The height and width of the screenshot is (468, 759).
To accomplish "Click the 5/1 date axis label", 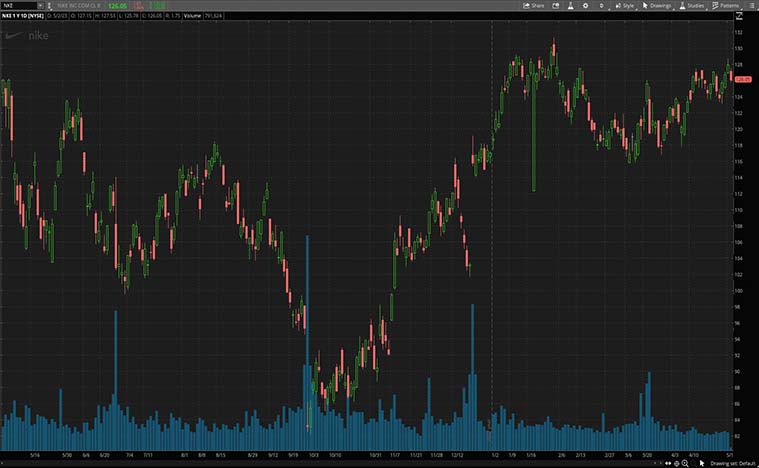I will pyautogui.click(x=729, y=455).
